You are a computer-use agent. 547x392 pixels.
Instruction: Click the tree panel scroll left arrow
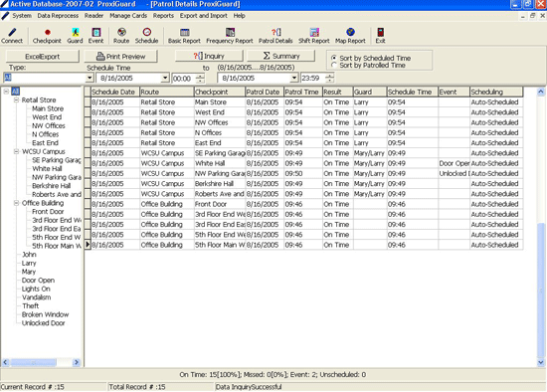click(5, 363)
